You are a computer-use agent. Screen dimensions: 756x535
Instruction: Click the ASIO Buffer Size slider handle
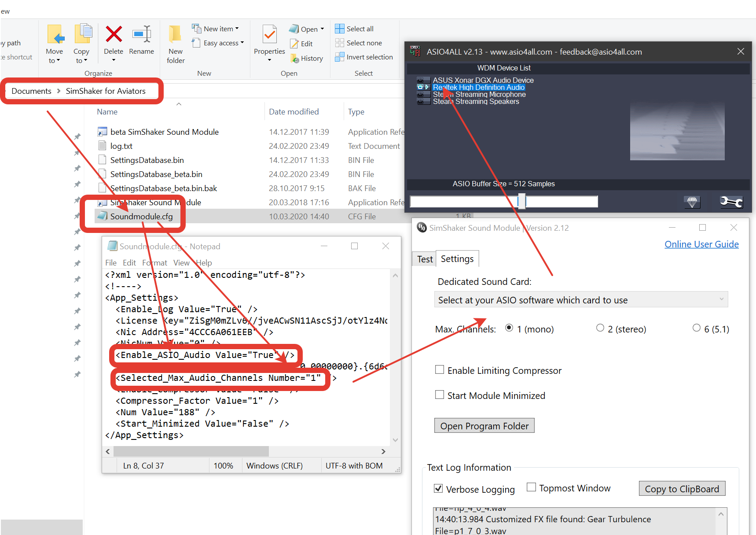tap(521, 201)
